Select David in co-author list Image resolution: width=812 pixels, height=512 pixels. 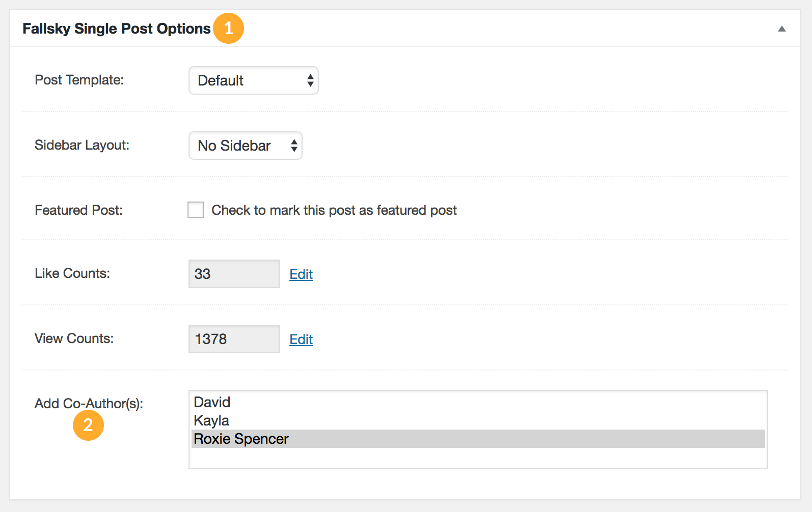point(212,402)
